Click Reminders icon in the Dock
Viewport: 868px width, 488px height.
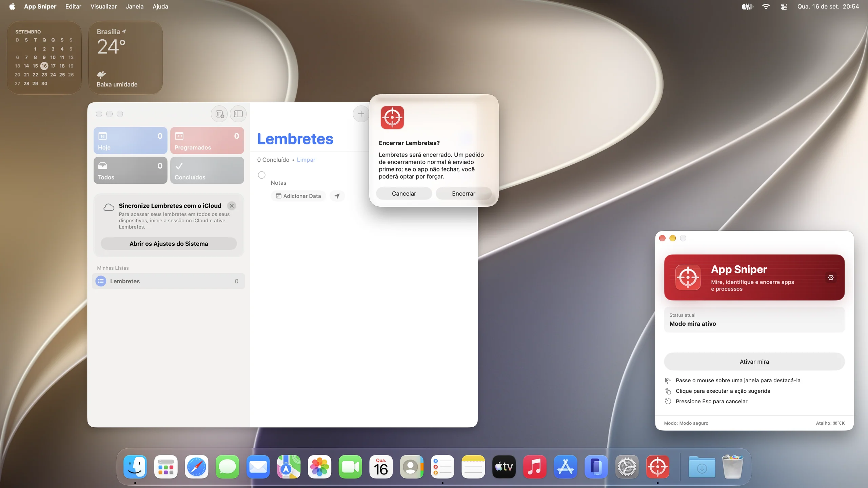click(x=442, y=467)
